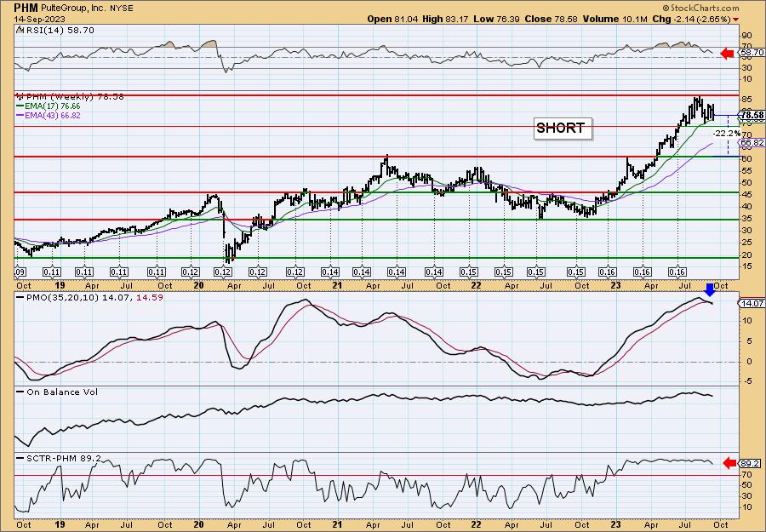Click the 15 price axis label

(747, 266)
